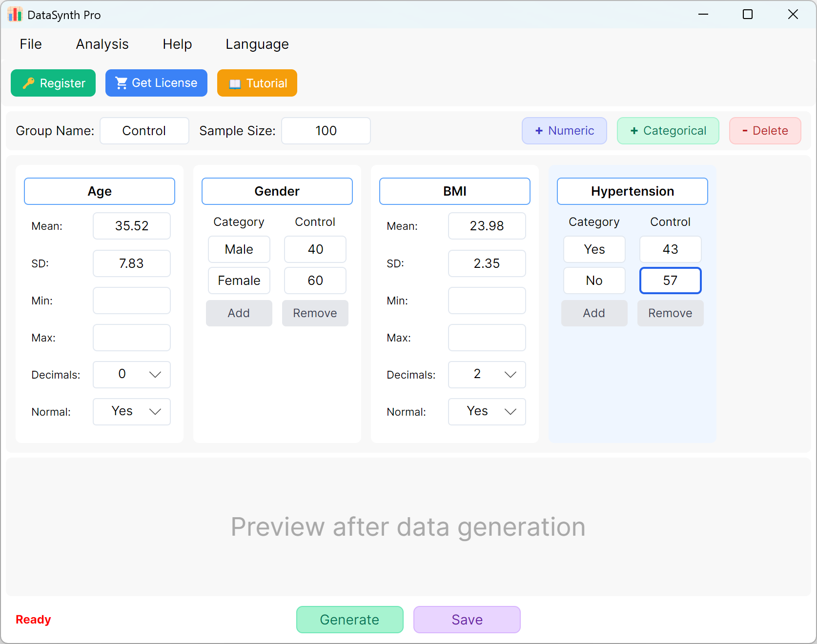
Task: Click Add under Hypertension categories
Action: click(594, 313)
